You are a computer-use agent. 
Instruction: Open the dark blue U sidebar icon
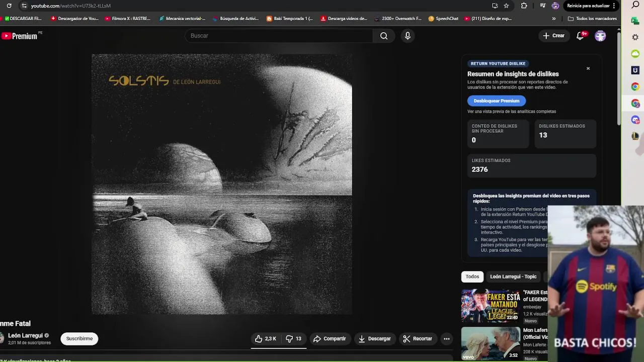pyautogui.click(x=635, y=70)
